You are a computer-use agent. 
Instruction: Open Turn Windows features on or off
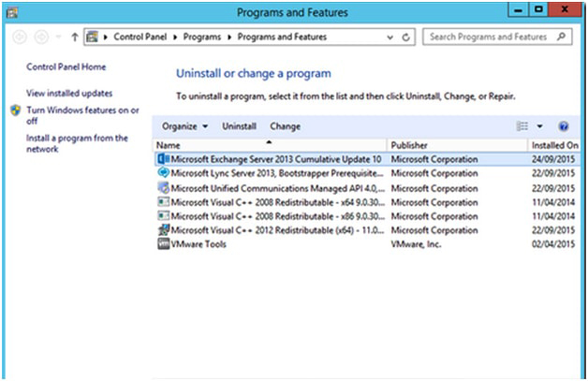(x=82, y=115)
